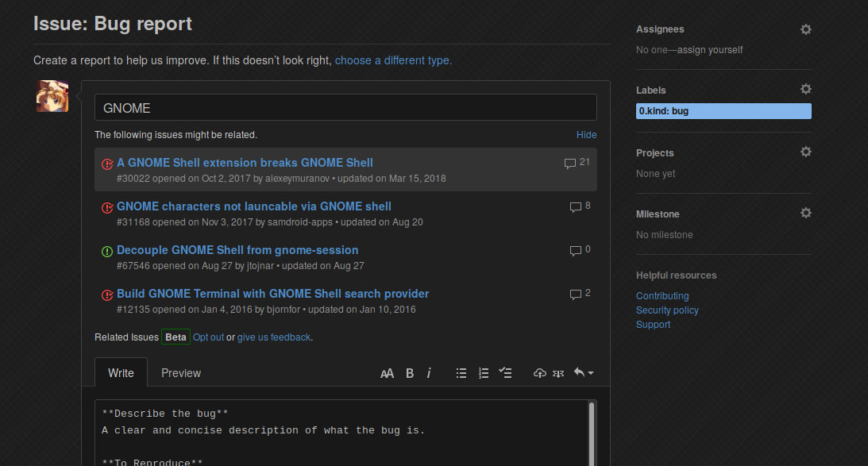Open 'Decouple GNOME Shell from gnome-session' issue
868x466 pixels.
[237, 250]
